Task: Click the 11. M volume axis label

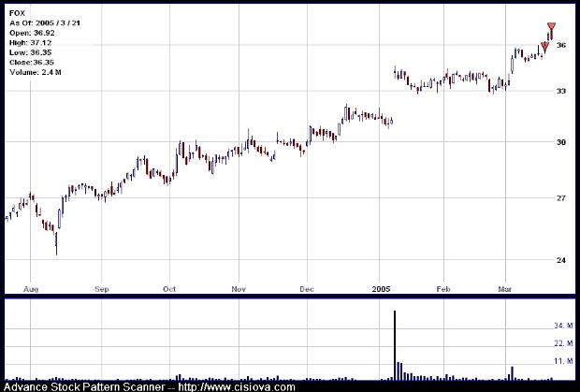Action: 563,361
